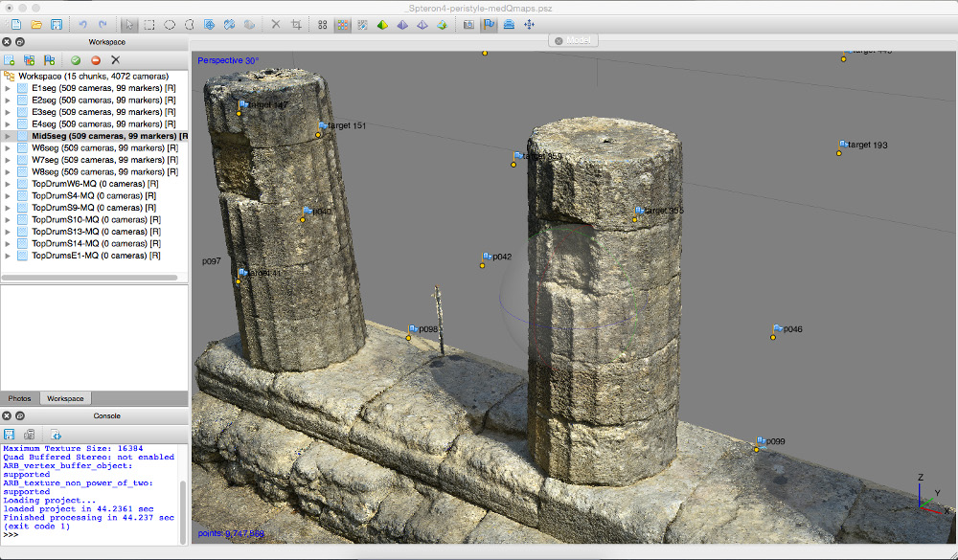The height and width of the screenshot is (560, 958).
Task: Expand the Mid5seg chunk node
Action: (8, 135)
